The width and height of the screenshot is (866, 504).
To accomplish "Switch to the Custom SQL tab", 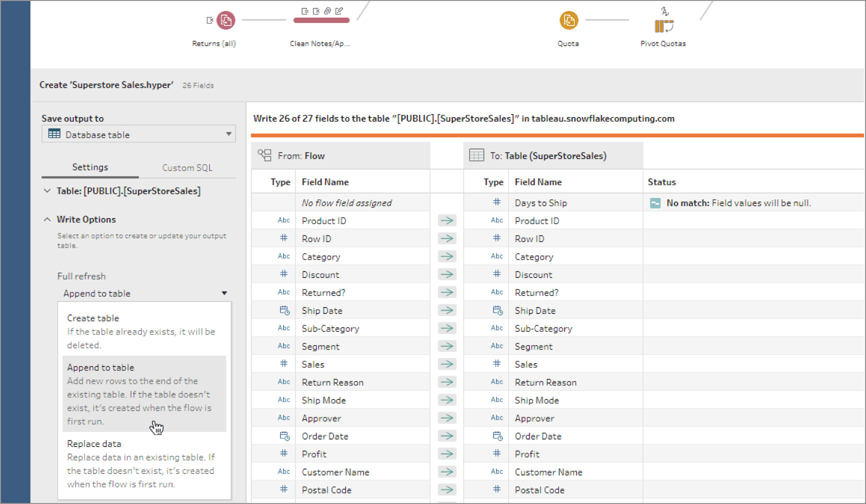I will click(x=187, y=168).
